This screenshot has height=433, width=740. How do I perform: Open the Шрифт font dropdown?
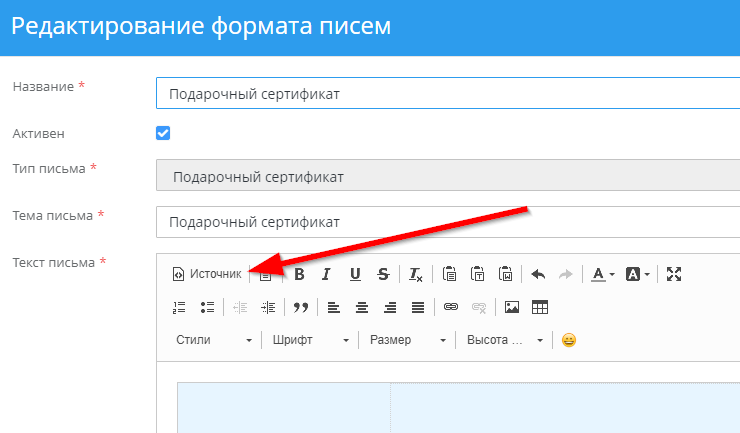point(310,340)
